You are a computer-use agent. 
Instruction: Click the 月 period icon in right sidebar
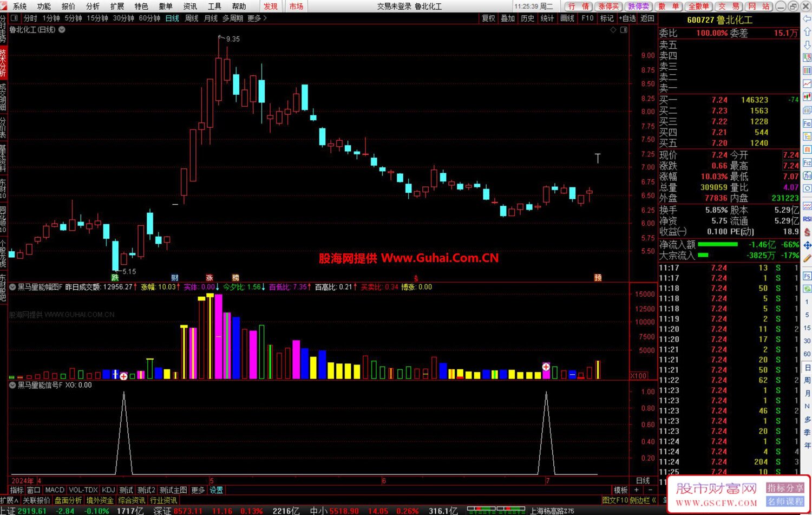point(807,393)
